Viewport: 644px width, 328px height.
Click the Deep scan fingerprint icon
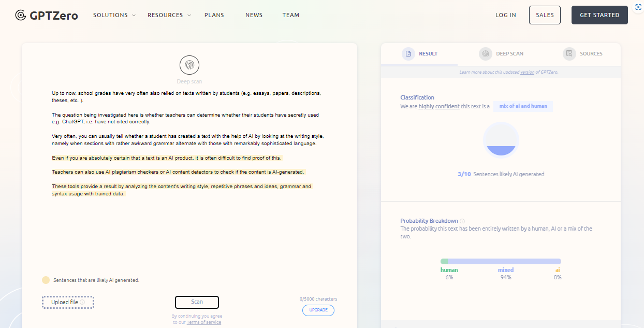(x=189, y=65)
